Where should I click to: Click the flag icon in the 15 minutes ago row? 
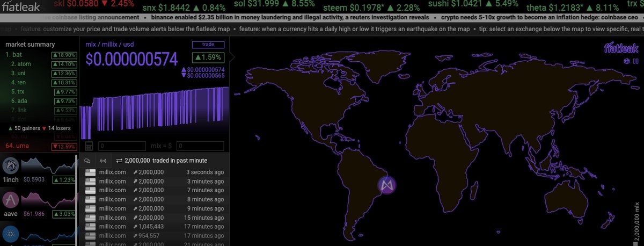90,218
